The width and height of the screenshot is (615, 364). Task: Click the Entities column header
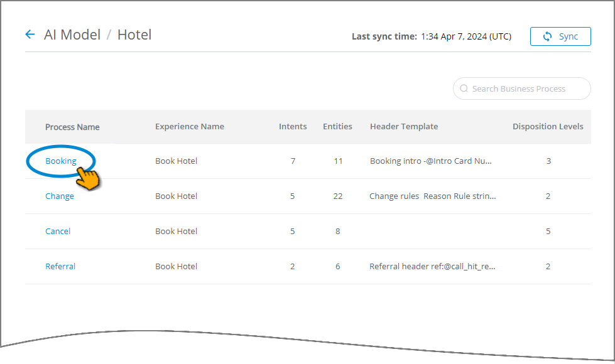[337, 127]
